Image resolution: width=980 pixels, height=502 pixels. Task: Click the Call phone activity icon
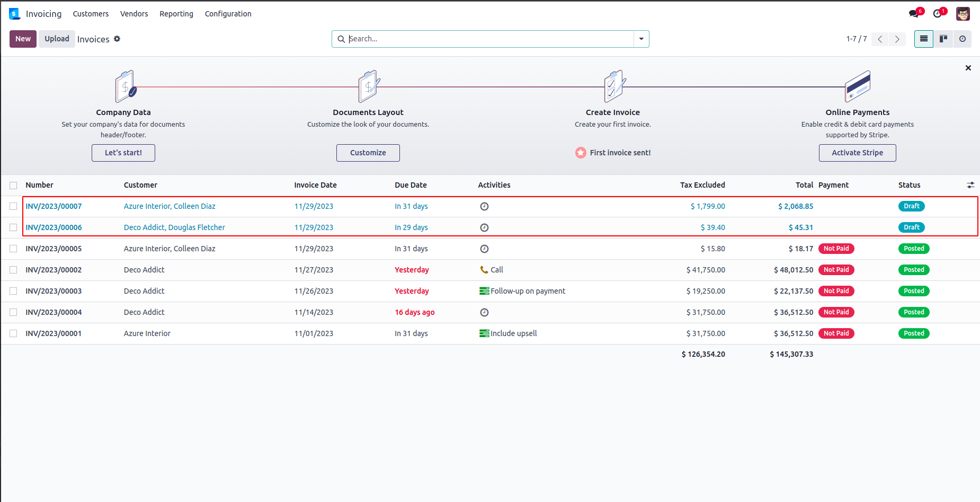tap(484, 270)
